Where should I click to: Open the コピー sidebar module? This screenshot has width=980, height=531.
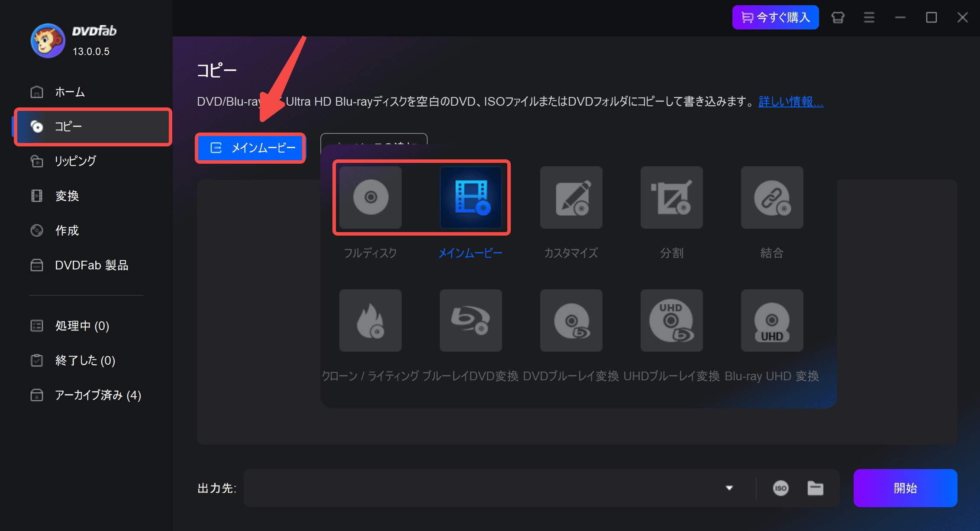coord(92,126)
